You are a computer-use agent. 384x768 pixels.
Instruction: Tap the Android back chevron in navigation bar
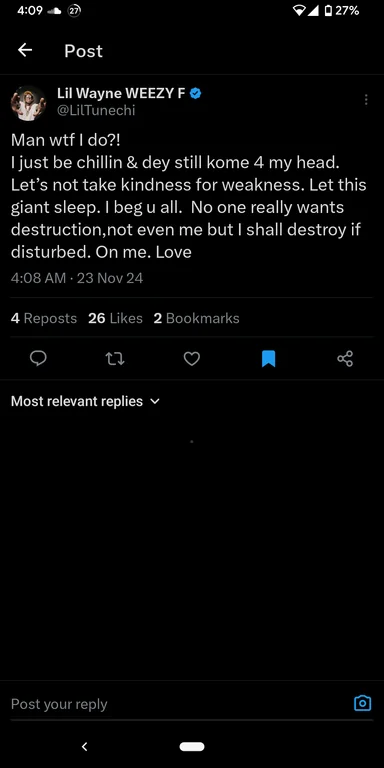coord(84,746)
